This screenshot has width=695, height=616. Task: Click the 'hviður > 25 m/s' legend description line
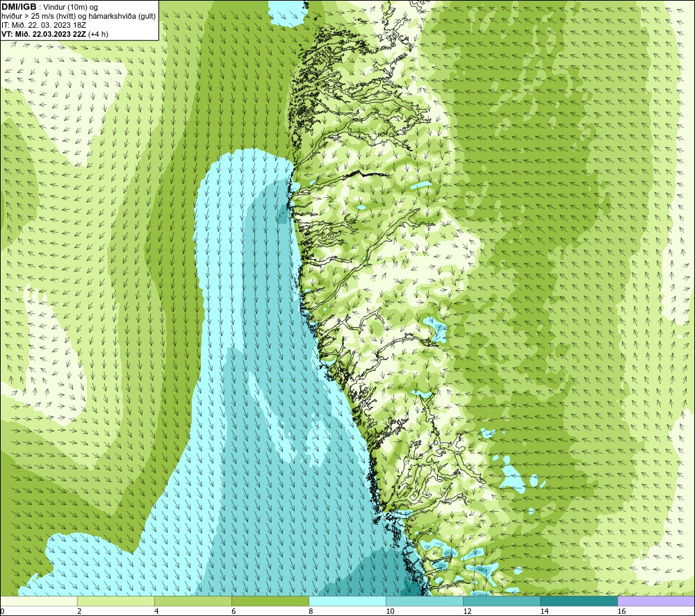[x=79, y=16]
